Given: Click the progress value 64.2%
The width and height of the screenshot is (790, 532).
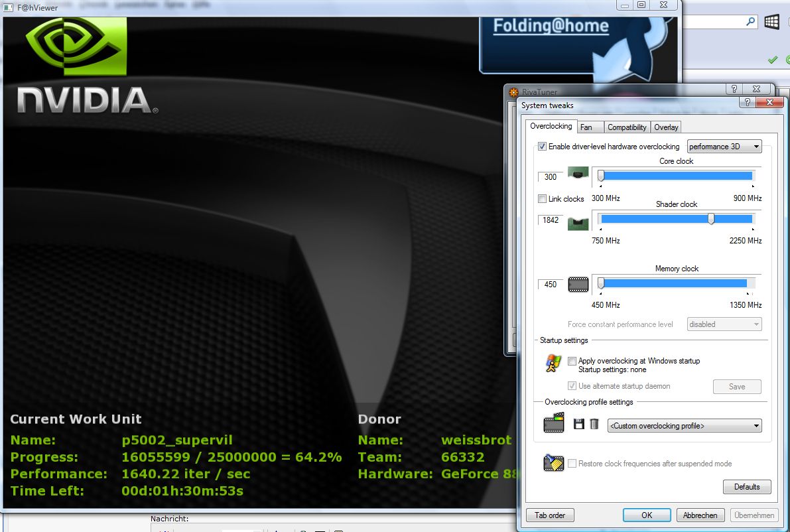Looking at the screenshot, I should [x=318, y=457].
